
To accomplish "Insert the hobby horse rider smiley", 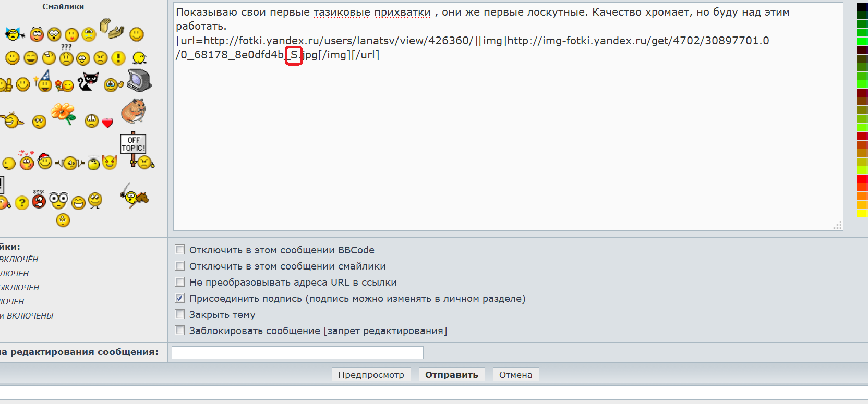I will tap(134, 196).
